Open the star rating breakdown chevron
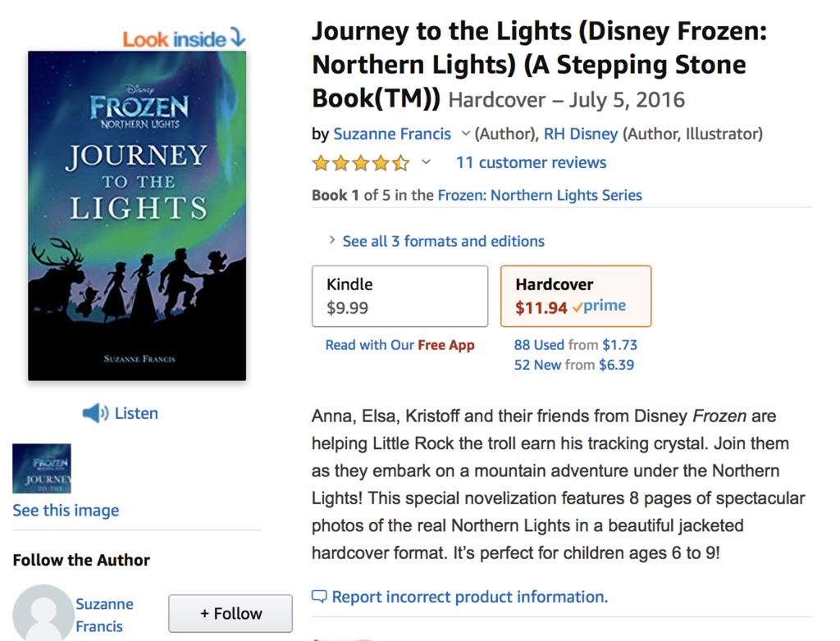 coord(426,162)
